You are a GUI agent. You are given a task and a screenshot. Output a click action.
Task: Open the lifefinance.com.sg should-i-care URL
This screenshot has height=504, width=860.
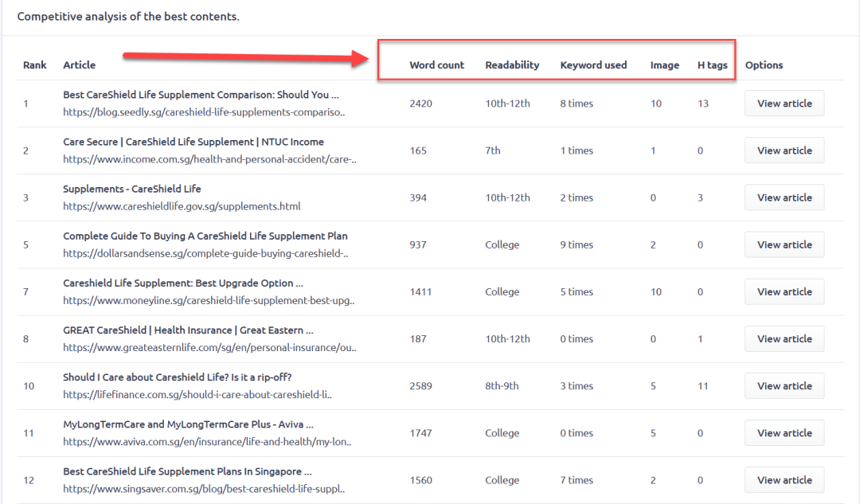(197, 395)
